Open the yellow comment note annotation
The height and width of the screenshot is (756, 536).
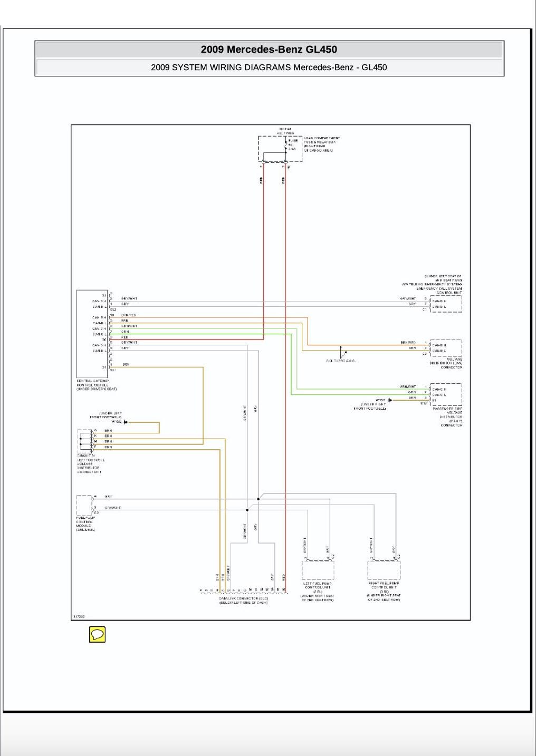(97, 634)
